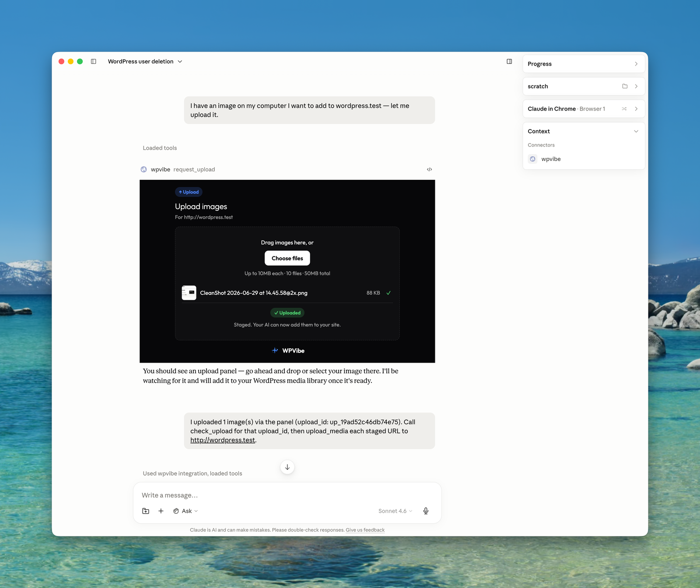Viewport: 700px width, 588px height.
Task: Click the green checkmark beside 88 KB
Action: coord(388,293)
